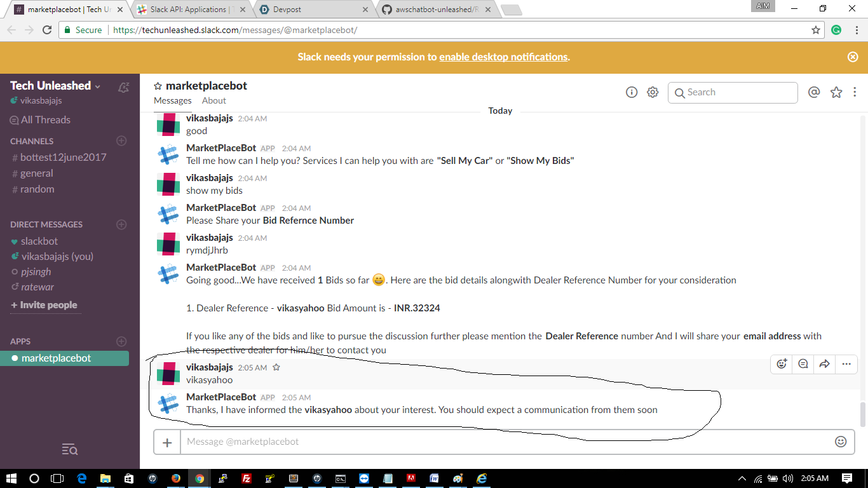Open the Windows Start menu
Screen dimensions: 868x488
[x=11, y=478]
